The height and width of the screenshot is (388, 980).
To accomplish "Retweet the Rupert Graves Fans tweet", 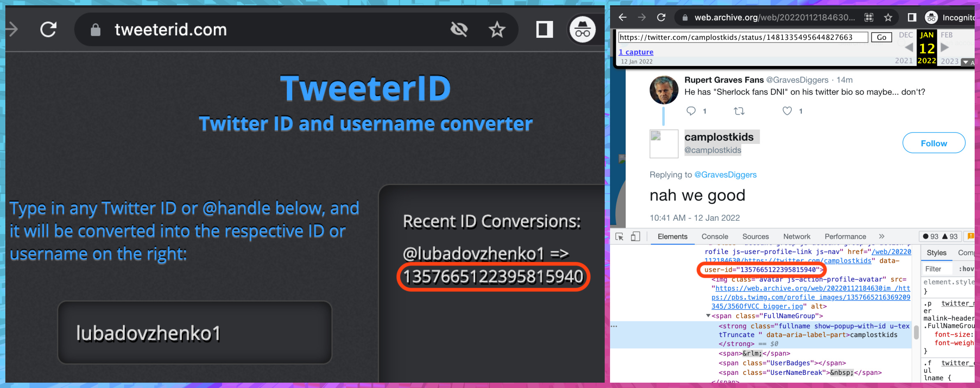I will tap(739, 111).
